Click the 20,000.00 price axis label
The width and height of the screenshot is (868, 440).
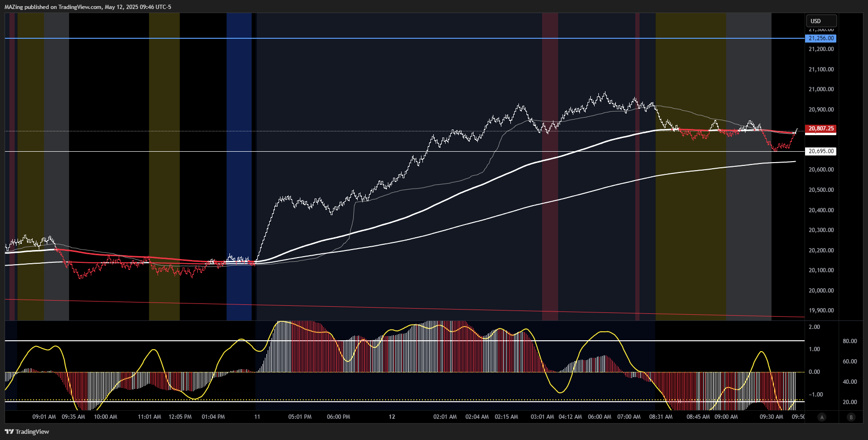[x=821, y=291]
